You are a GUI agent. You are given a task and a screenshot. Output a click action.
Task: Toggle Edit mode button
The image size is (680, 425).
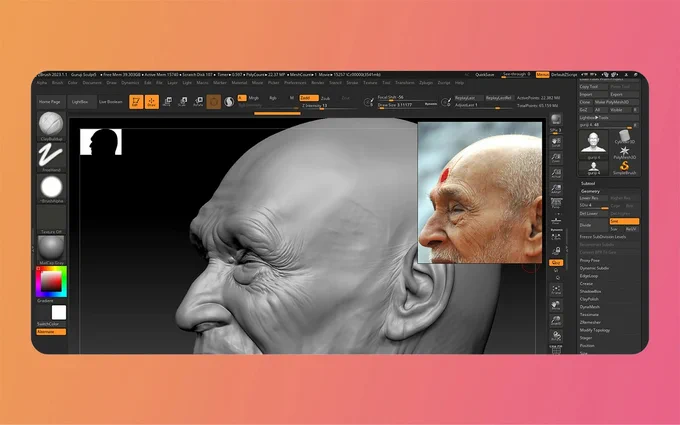(x=136, y=102)
